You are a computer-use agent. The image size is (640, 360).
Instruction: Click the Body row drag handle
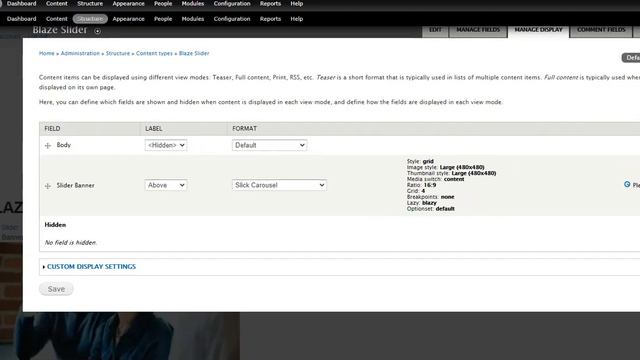[48, 145]
